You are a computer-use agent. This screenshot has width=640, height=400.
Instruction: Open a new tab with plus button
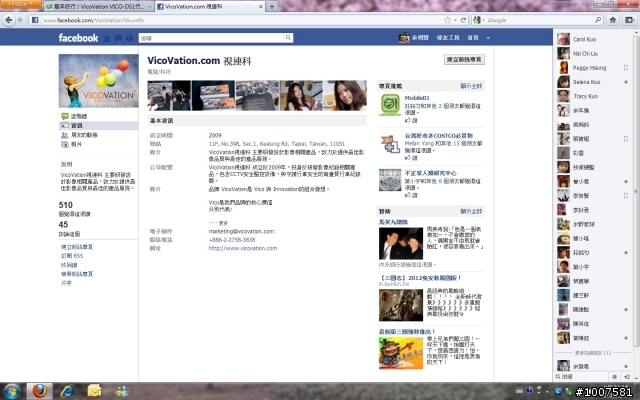pos(272,7)
